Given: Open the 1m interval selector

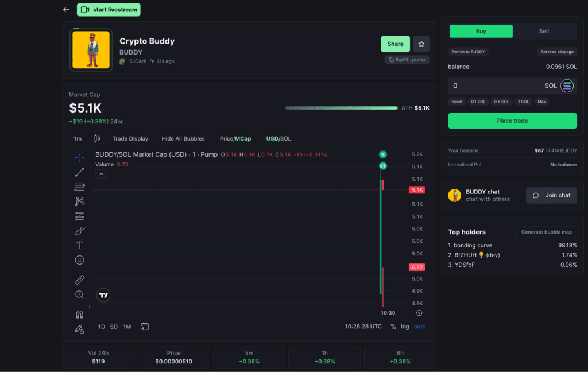Looking at the screenshot, I should (x=78, y=139).
